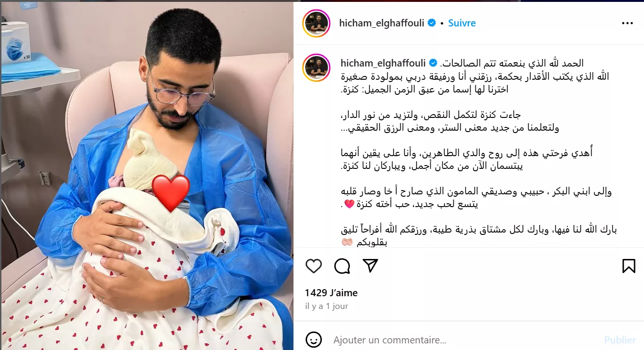The height and width of the screenshot is (350, 644).
Task: Share the post via paper plane icon
Action: [x=371, y=266]
